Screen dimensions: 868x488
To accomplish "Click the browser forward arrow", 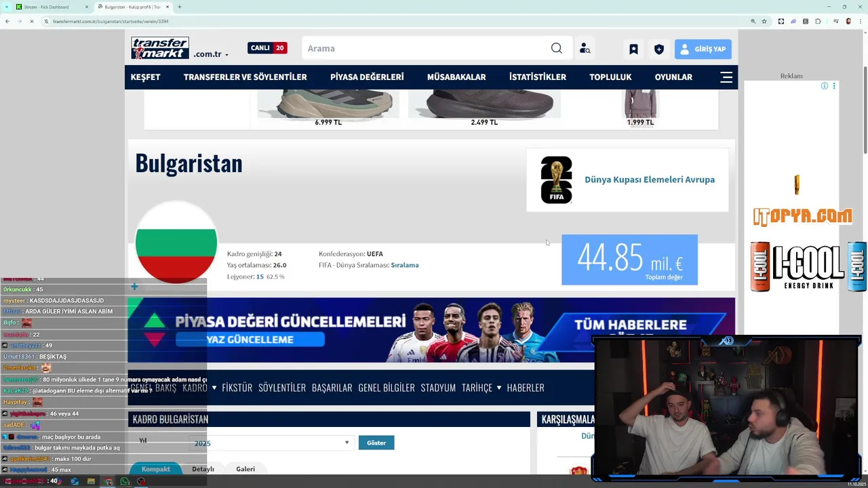I will click(x=19, y=21).
